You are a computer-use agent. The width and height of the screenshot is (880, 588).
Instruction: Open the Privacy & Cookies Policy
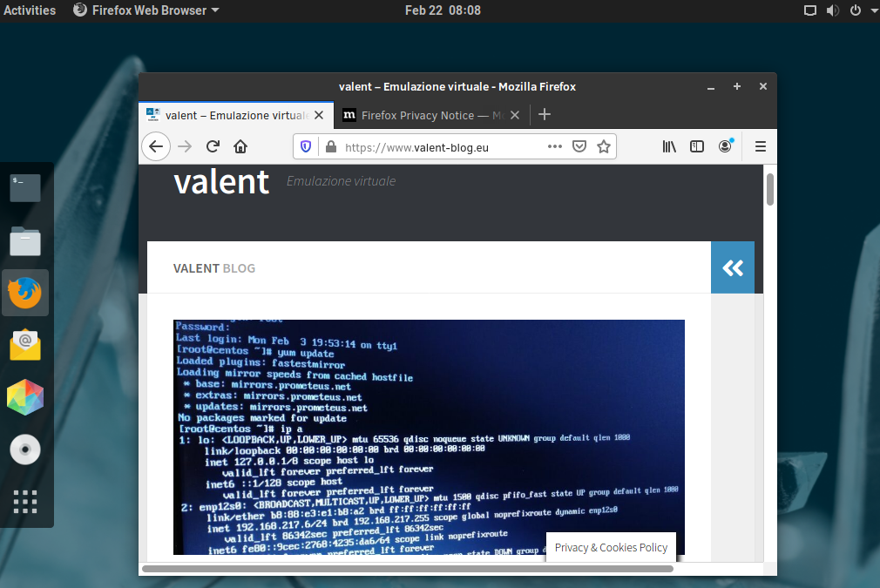(610, 547)
